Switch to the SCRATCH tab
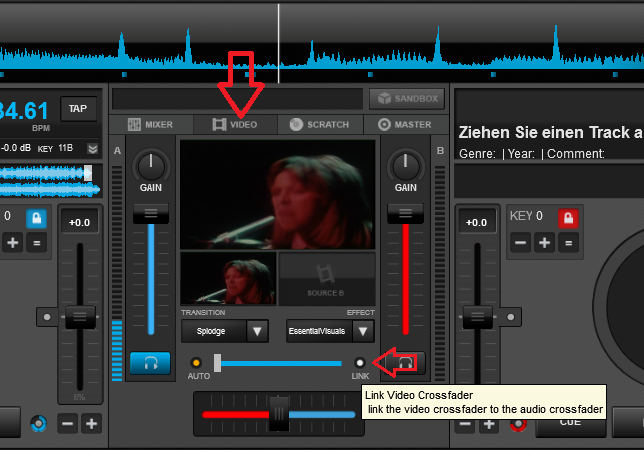This screenshot has height=450, width=644. click(320, 124)
